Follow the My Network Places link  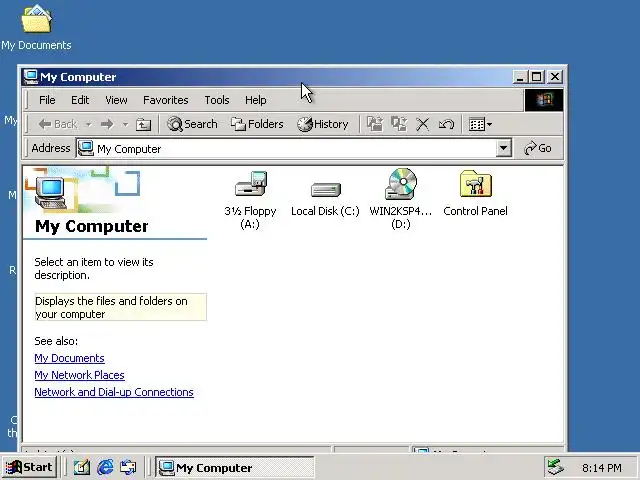pyautogui.click(x=80, y=375)
